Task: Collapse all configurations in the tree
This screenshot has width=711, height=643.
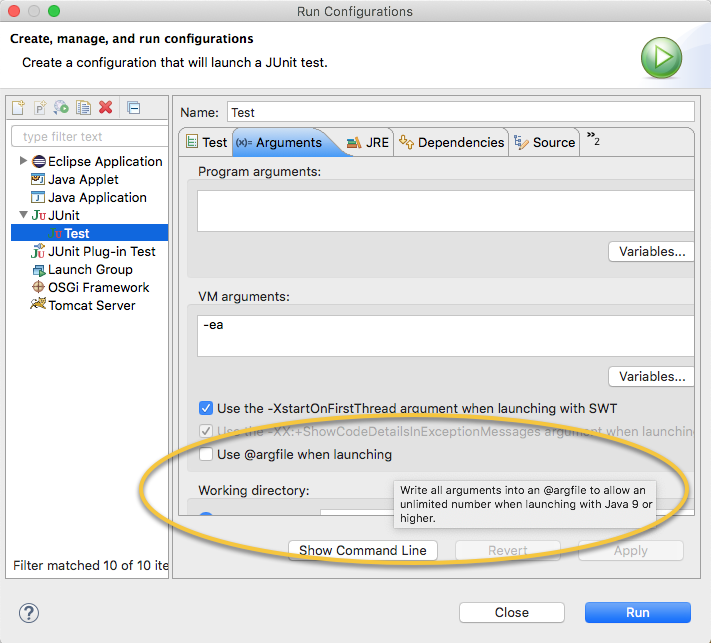Action: [x=134, y=108]
